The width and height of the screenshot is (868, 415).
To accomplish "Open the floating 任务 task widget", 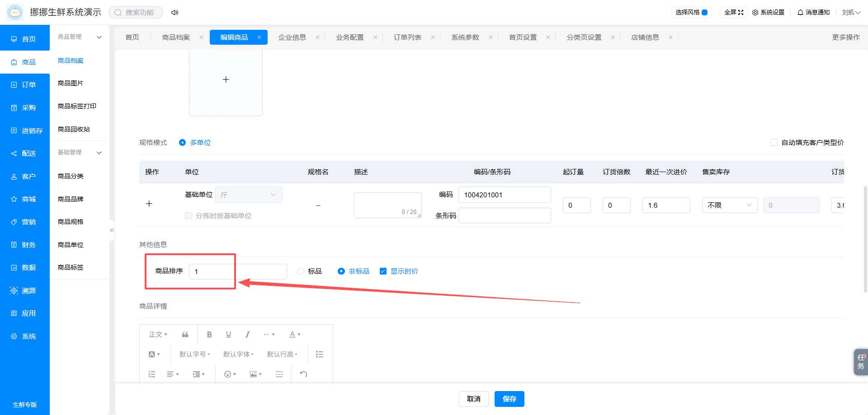I will (861, 362).
